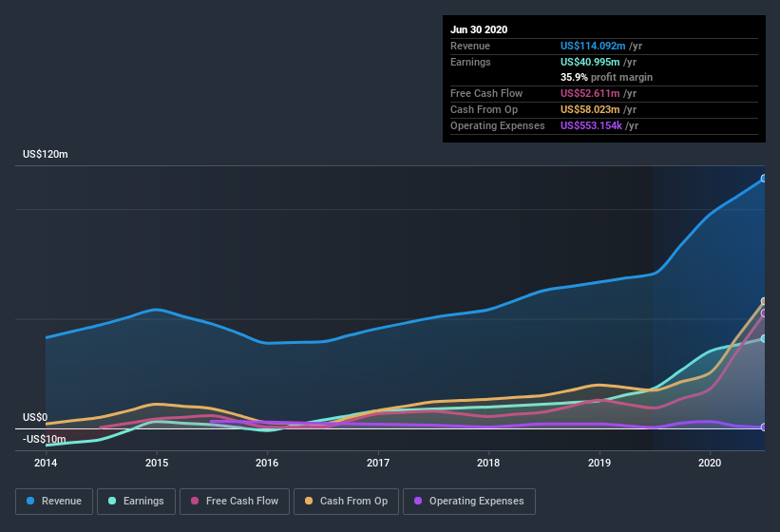Click the 2020 x-axis label

710,463
